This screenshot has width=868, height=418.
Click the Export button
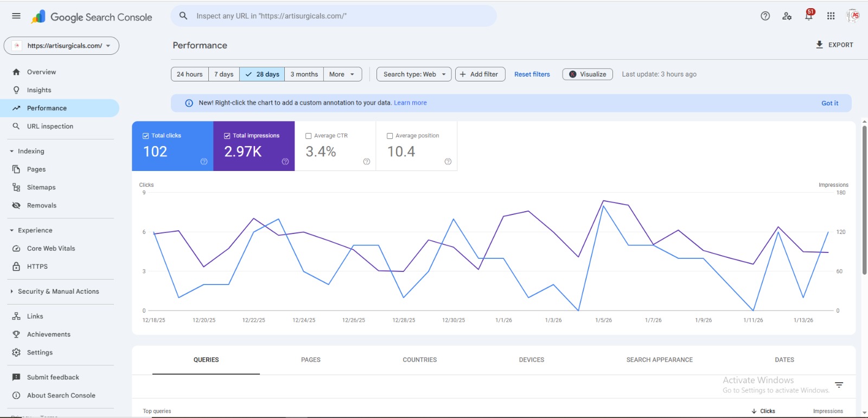(x=834, y=45)
